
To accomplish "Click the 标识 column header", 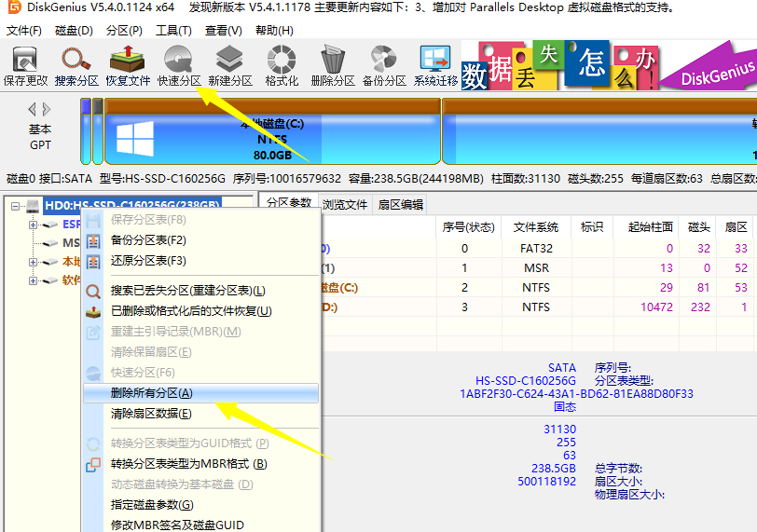I will click(x=592, y=227).
